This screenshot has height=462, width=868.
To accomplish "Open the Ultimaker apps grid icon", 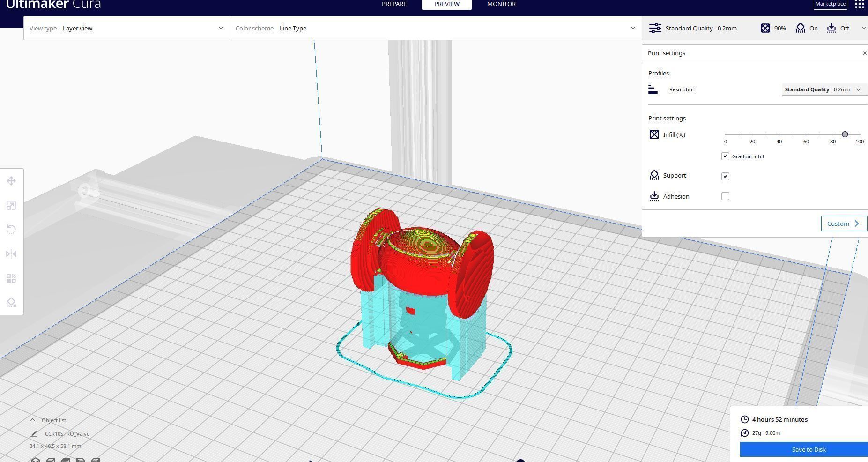I will pos(860,4).
